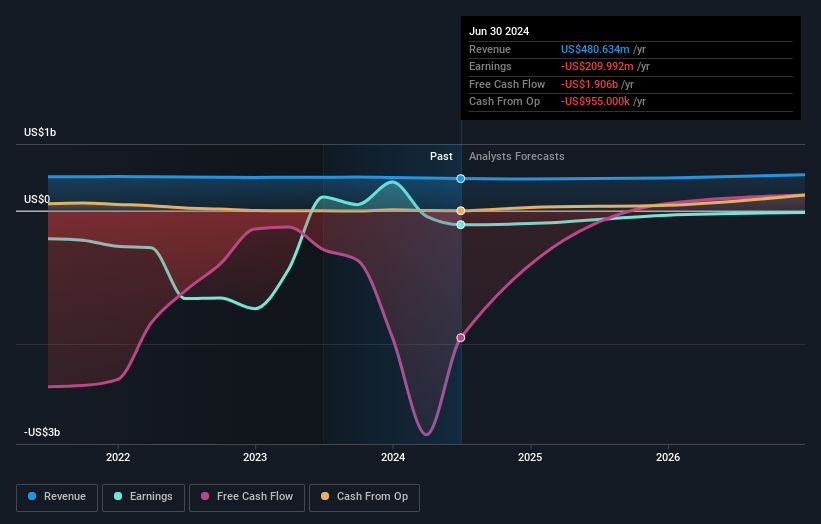Click the 'Analysts Forecasts' label
This screenshot has width=821, height=524.
coord(517,156)
